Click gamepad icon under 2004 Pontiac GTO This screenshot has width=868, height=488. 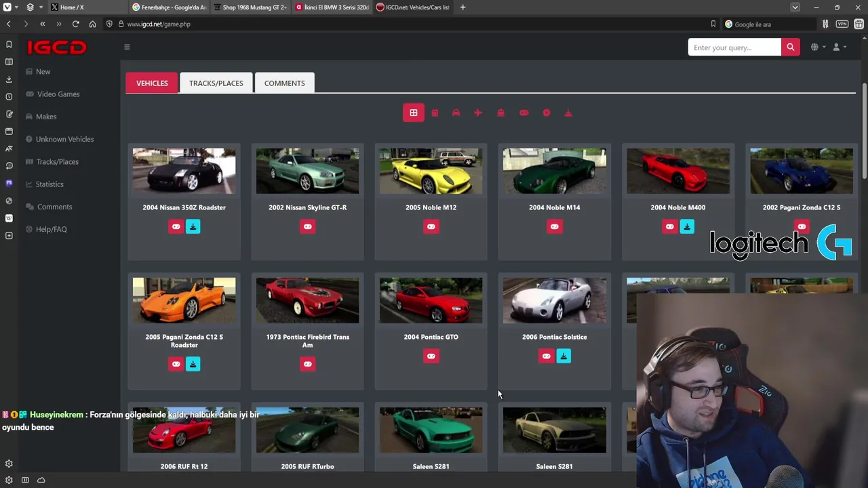pyautogui.click(x=431, y=356)
